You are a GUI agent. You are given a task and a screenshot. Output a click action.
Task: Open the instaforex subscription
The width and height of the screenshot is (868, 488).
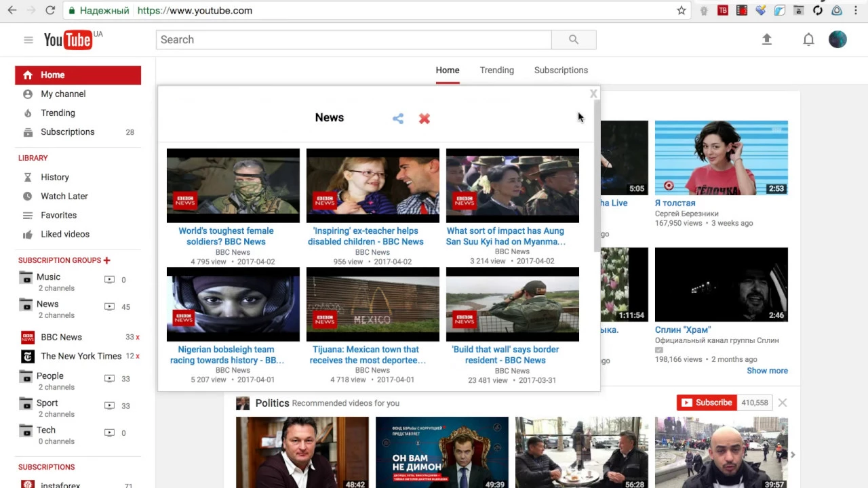pos(60,485)
